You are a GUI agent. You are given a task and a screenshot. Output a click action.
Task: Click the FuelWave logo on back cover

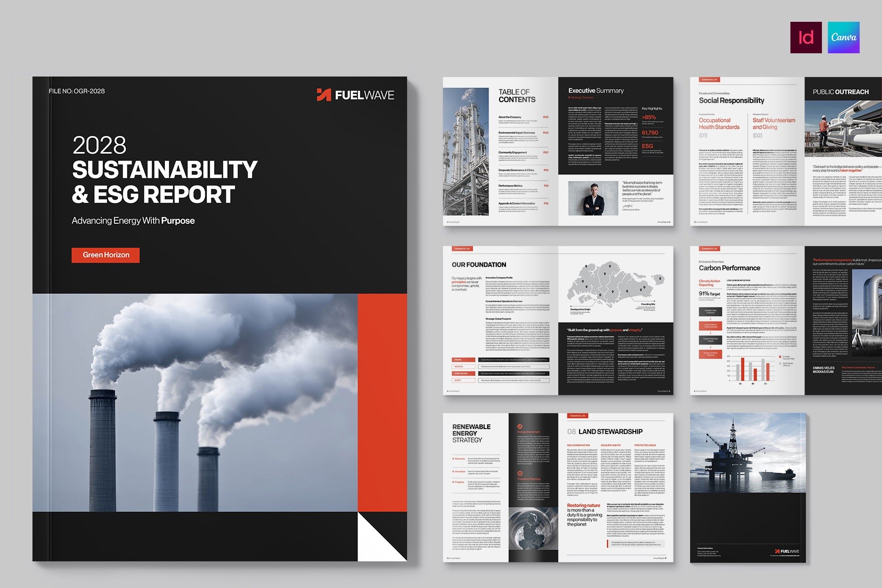[x=787, y=551]
